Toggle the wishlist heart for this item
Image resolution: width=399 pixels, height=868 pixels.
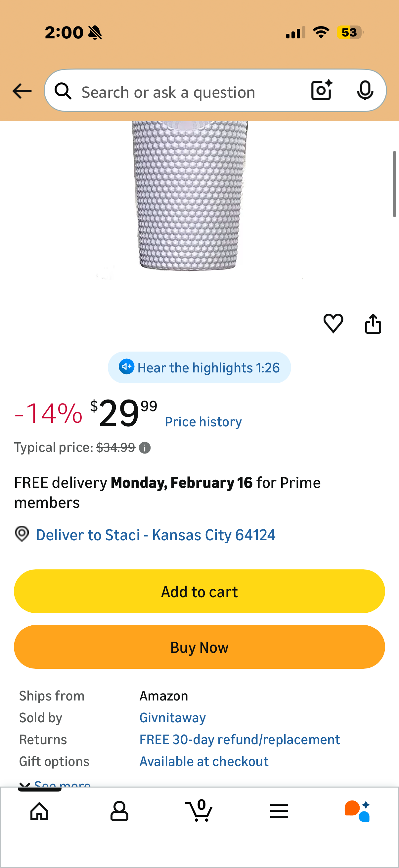334,323
